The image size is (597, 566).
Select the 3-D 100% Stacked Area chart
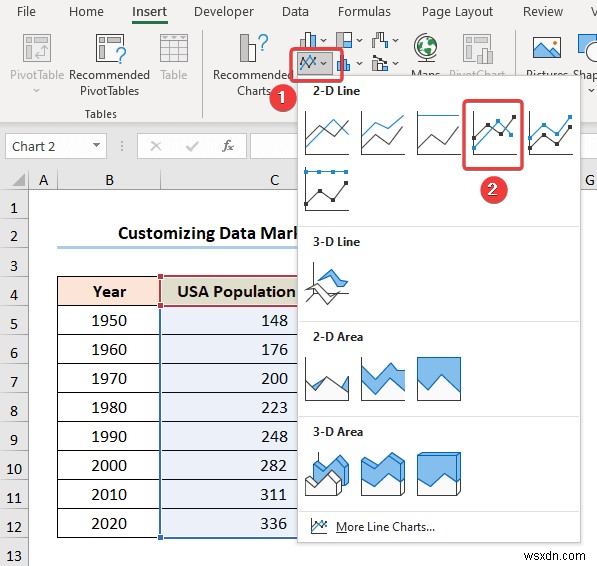[x=439, y=474]
